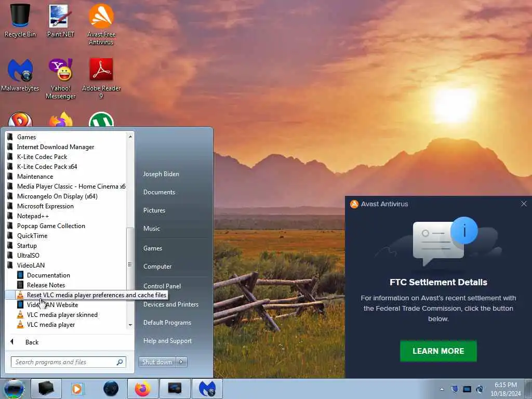Click the Windows Start orb

(14, 389)
